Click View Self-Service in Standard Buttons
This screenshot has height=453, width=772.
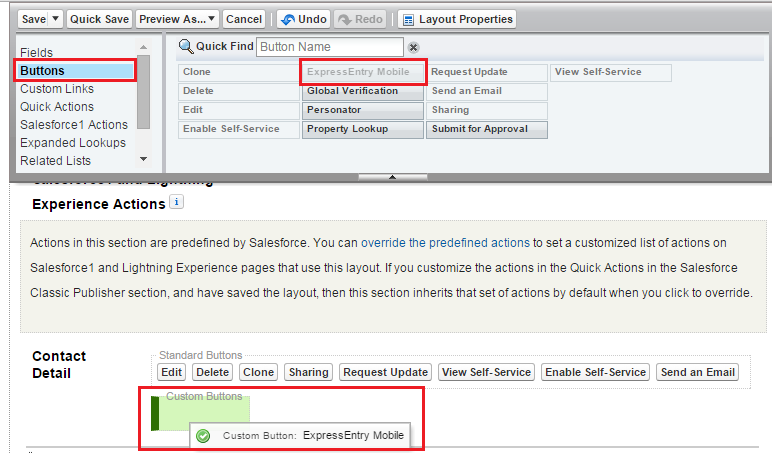click(486, 372)
